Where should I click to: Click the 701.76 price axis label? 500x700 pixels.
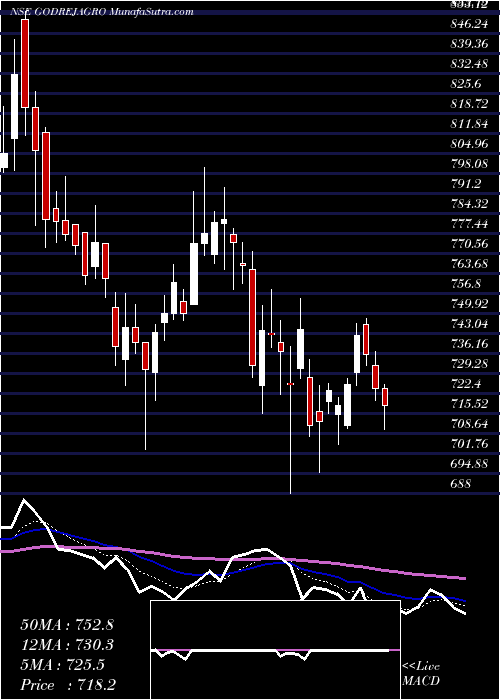click(469, 444)
